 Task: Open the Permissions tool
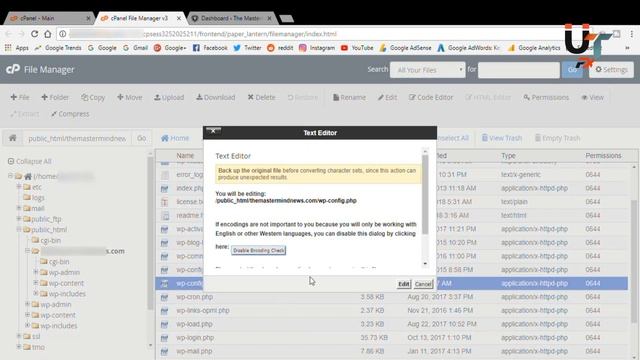546,97
